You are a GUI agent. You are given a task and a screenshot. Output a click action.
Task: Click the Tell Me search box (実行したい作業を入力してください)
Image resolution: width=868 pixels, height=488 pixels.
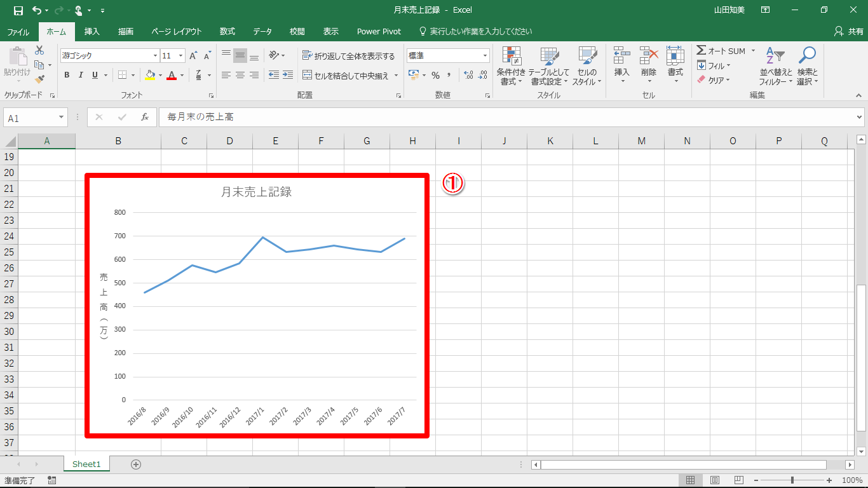tap(475, 32)
